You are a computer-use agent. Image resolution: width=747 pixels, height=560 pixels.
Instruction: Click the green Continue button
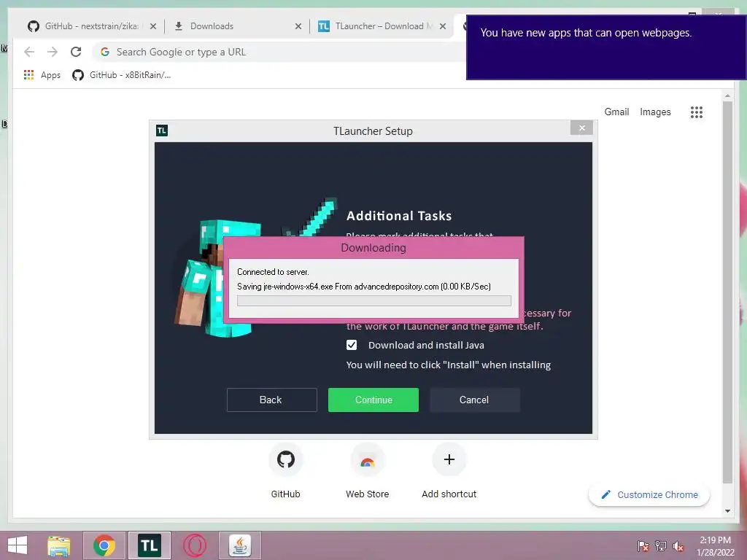(x=373, y=400)
